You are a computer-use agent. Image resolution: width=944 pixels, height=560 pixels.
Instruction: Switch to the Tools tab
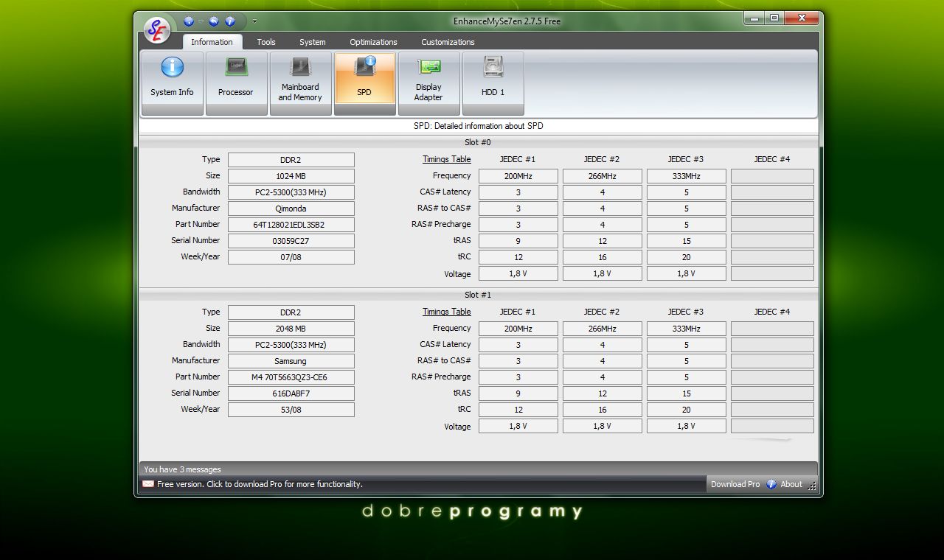tap(266, 42)
